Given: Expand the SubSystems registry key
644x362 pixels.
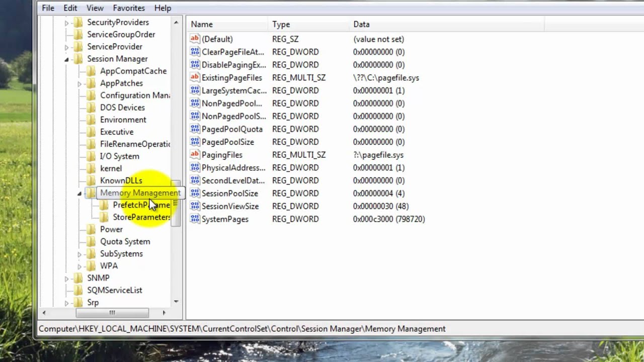Looking at the screenshot, I should coord(79,254).
